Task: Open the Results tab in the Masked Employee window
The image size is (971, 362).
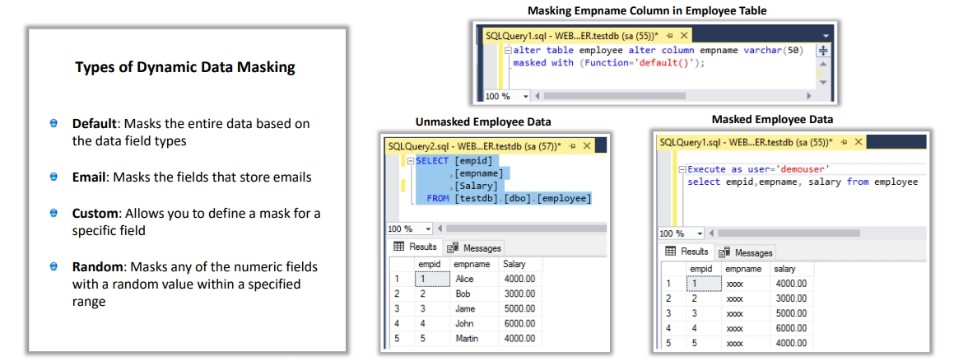Action: tap(687, 252)
